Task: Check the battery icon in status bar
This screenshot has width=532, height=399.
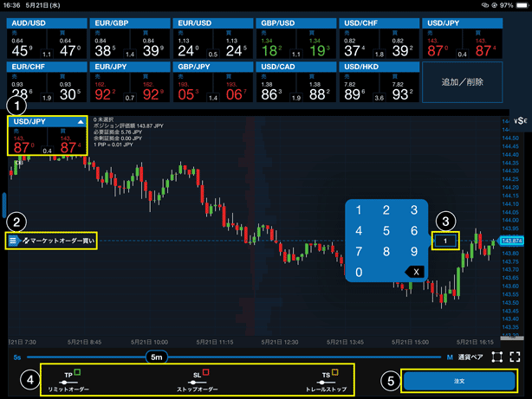Action: click(522, 5)
